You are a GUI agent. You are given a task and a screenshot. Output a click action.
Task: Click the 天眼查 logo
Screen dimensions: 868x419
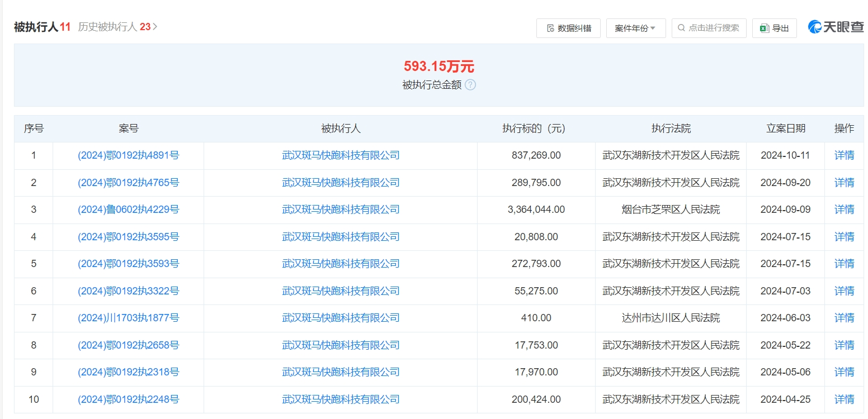click(x=836, y=27)
